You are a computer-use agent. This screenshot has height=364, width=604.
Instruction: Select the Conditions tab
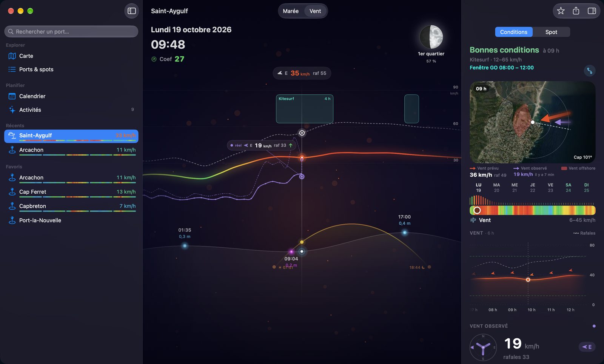point(513,32)
